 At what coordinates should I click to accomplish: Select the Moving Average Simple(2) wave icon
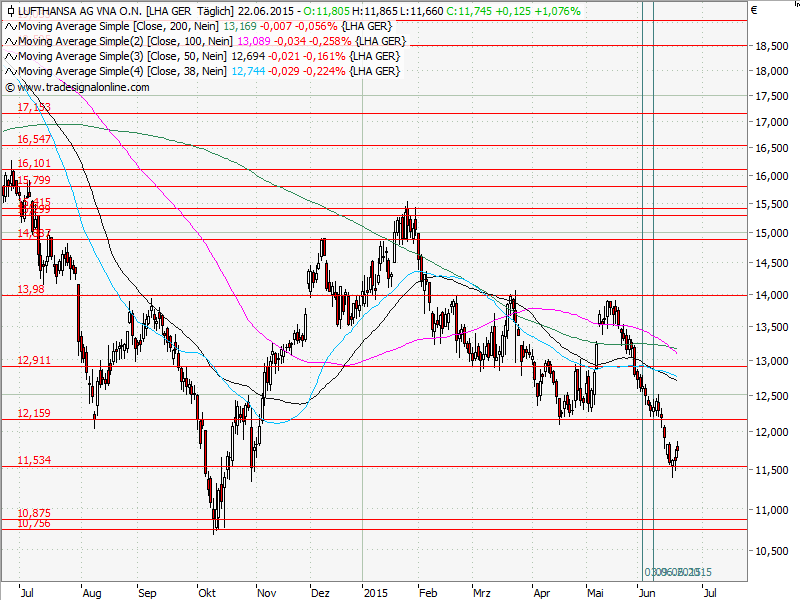11,42
